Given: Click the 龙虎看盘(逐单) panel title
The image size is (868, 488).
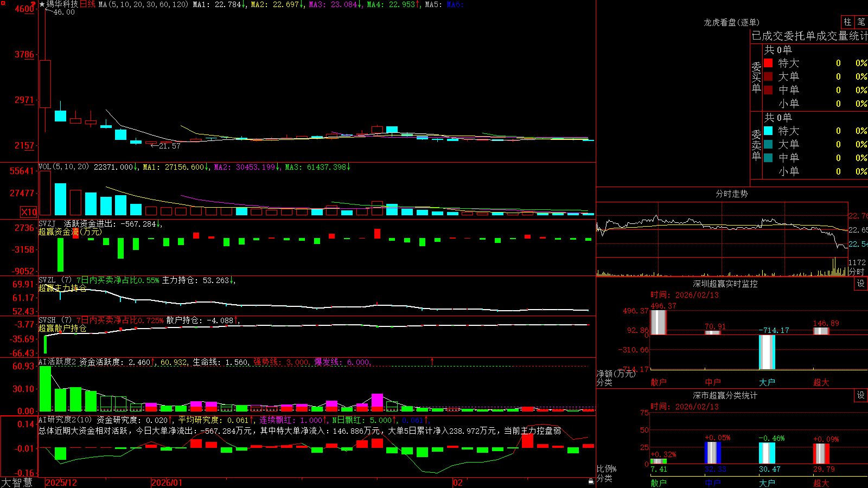Looking at the screenshot, I should 732,22.
